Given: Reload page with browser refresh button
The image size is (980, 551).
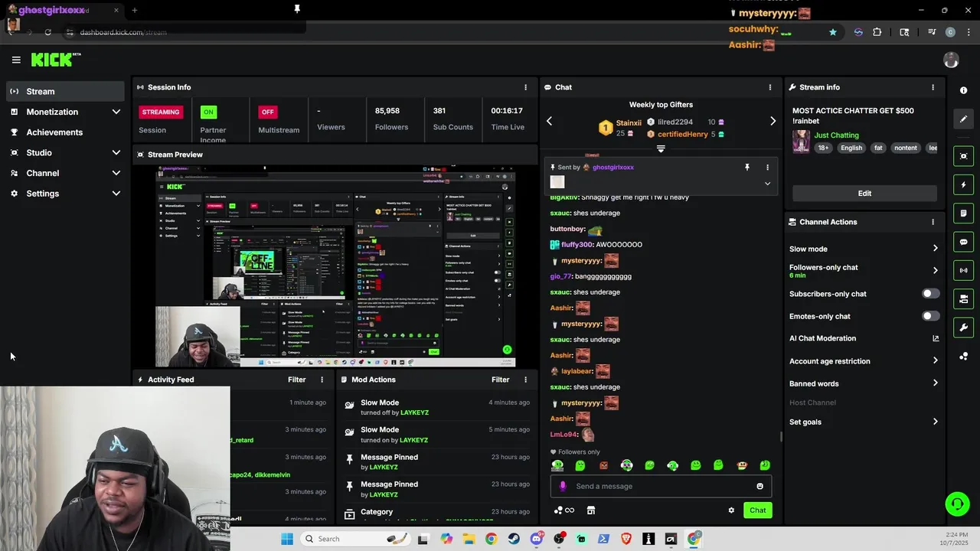Looking at the screenshot, I should click(x=47, y=32).
